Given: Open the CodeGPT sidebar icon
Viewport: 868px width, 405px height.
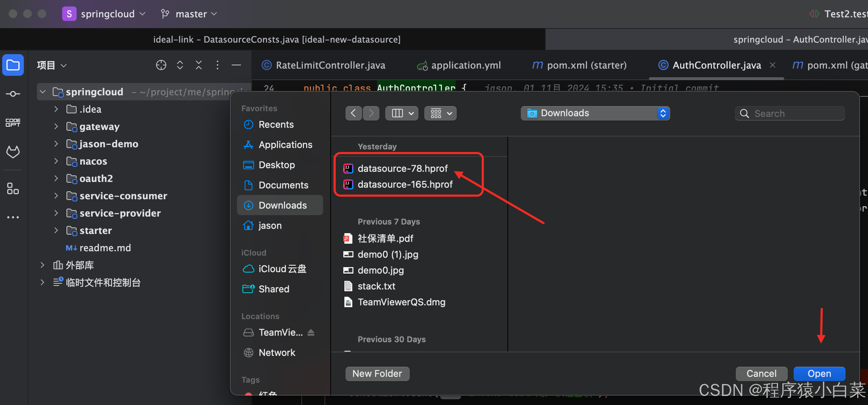Looking at the screenshot, I should [x=13, y=123].
